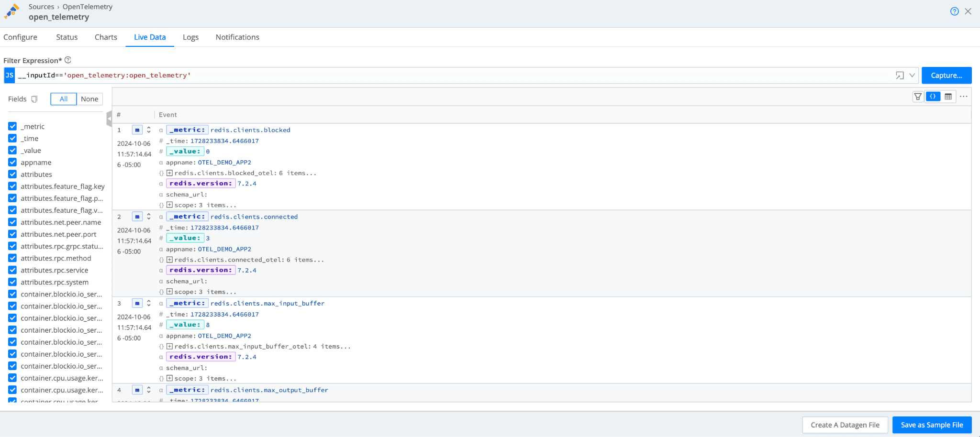Expand scope items in event 2

[x=169, y=292]
